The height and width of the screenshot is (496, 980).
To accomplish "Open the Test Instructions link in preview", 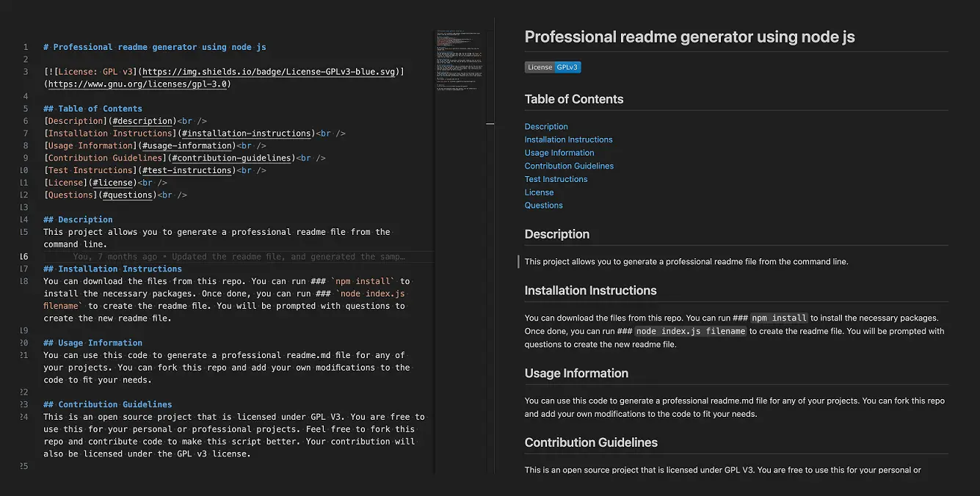I will (x=556, y=179).
